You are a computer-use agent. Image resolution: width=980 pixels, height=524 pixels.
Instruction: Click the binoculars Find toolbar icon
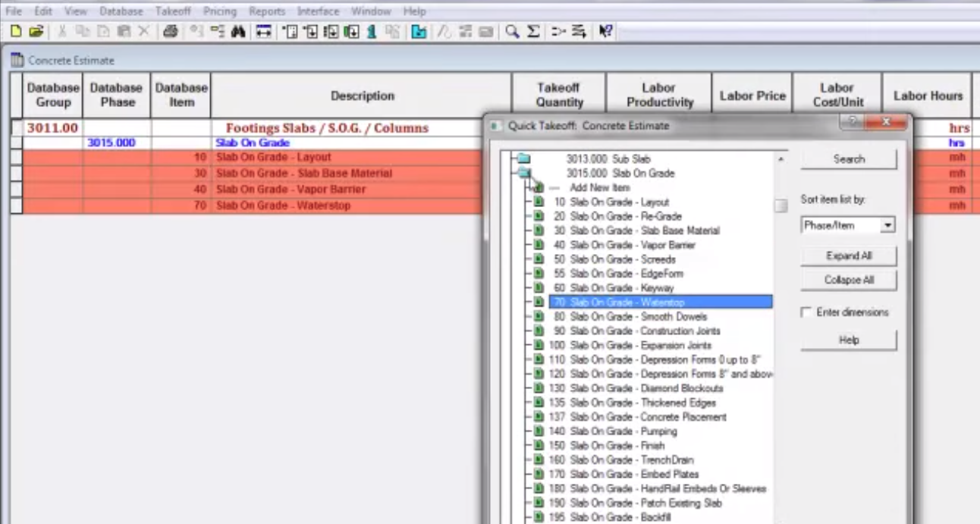click(238, 32)
